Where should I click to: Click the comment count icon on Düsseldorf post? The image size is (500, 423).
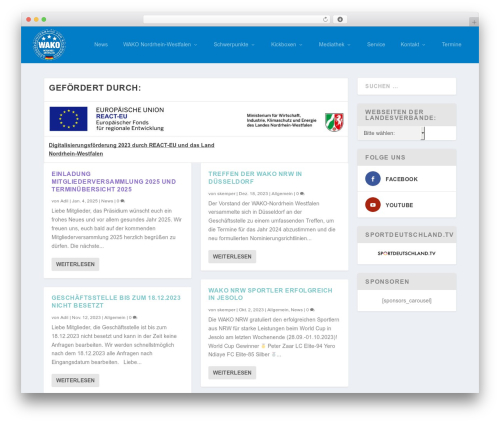click(x=302, y=193)
